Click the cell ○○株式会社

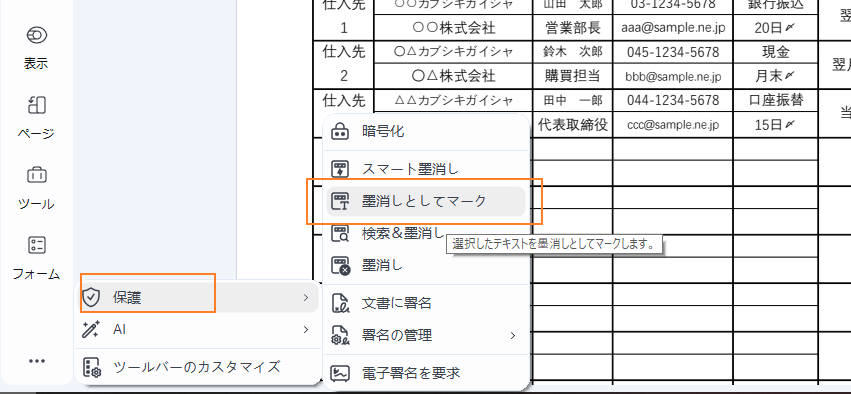(x=454, y=27)
